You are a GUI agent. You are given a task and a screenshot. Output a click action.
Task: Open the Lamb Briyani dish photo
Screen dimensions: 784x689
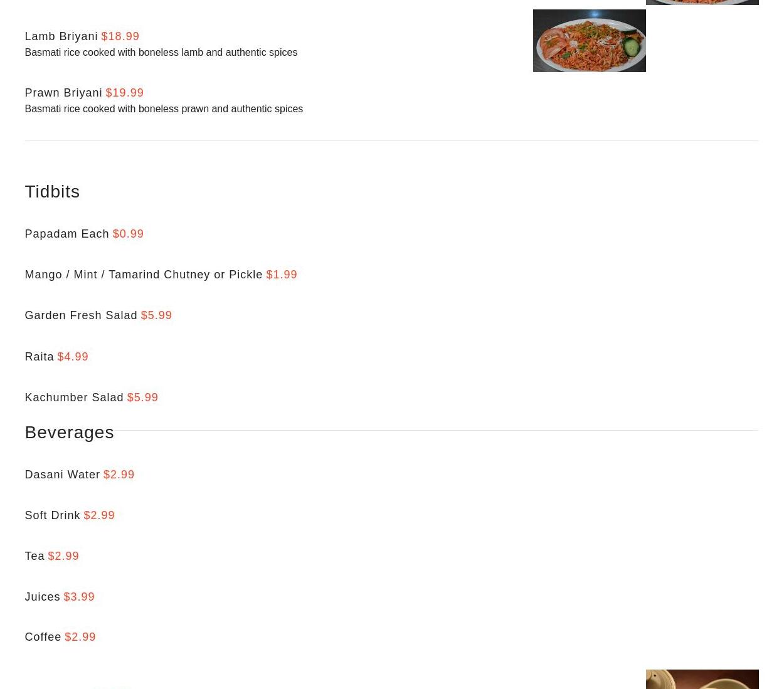click(589, 41)
